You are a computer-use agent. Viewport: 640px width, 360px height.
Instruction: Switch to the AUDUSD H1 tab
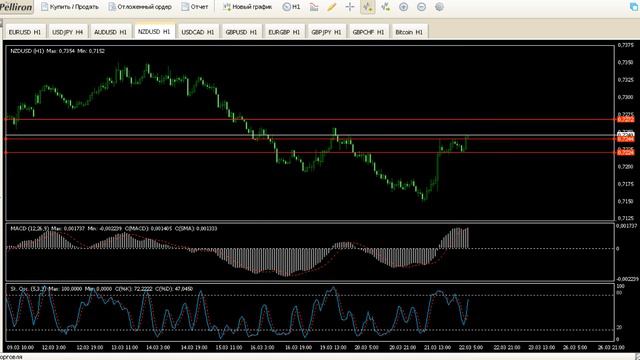tap(111, 32)
